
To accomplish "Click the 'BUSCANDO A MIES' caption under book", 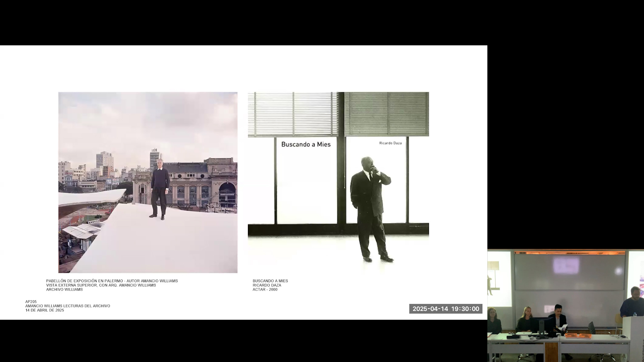I will pos(270,281).
